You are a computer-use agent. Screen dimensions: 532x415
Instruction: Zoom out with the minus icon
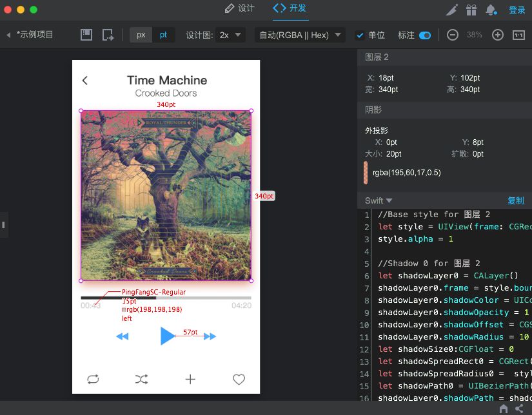(452, 35)
